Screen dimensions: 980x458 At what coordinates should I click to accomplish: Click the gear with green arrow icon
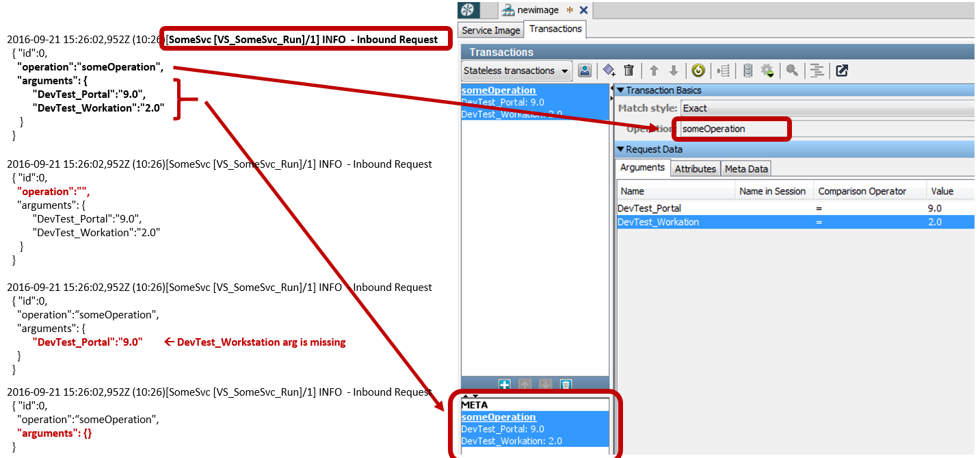pyautogui.click(x=767, y=71)
